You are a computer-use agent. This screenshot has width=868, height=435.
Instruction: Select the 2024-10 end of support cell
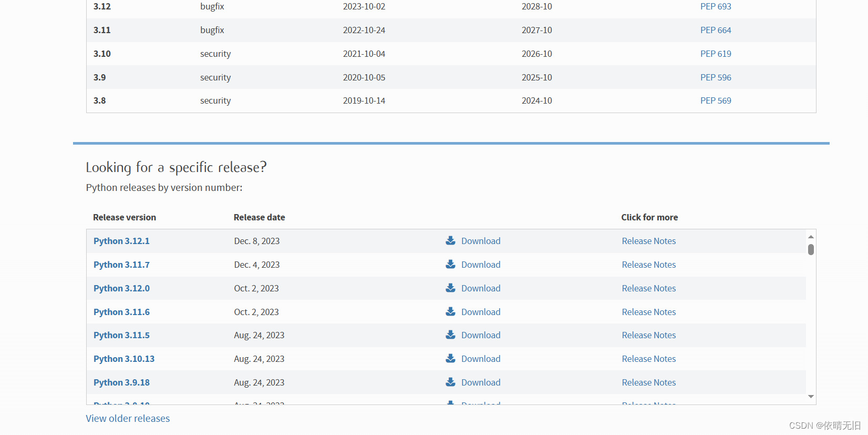click(537, 100)
